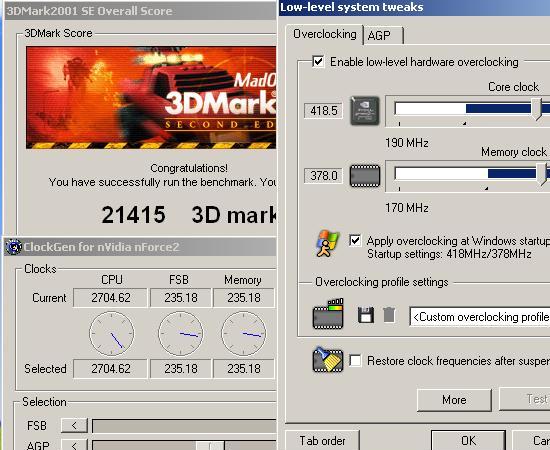Image resolution: width=550 pixels, height=450 pixels.
Task: Enable Restore clock frequencies after suspend
Action: (x=355, y=361)
